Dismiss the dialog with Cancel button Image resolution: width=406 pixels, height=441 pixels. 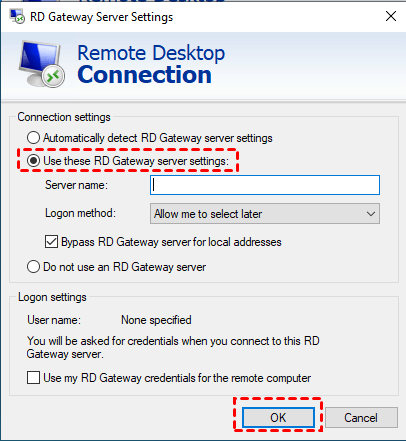[361, 417]
